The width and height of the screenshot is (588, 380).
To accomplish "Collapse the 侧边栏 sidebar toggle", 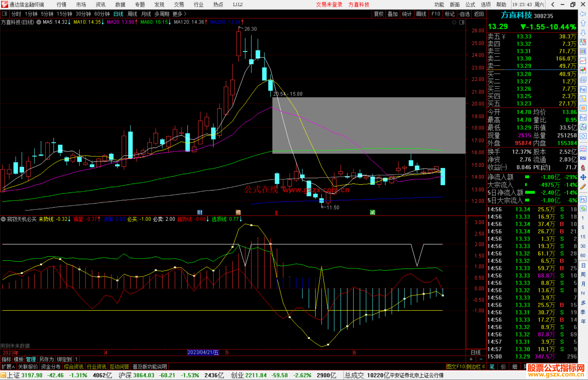I will pos(476,367).
